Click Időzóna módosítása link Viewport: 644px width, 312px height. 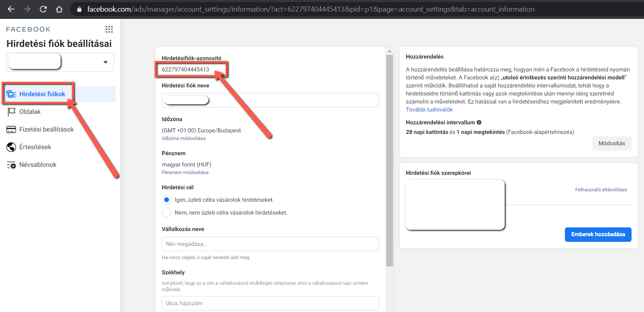click(183, 138)
